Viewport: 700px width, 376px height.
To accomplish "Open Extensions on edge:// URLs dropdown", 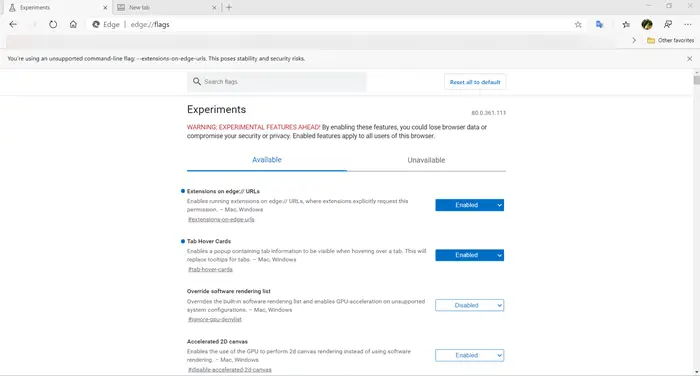I will coord(470,205).
